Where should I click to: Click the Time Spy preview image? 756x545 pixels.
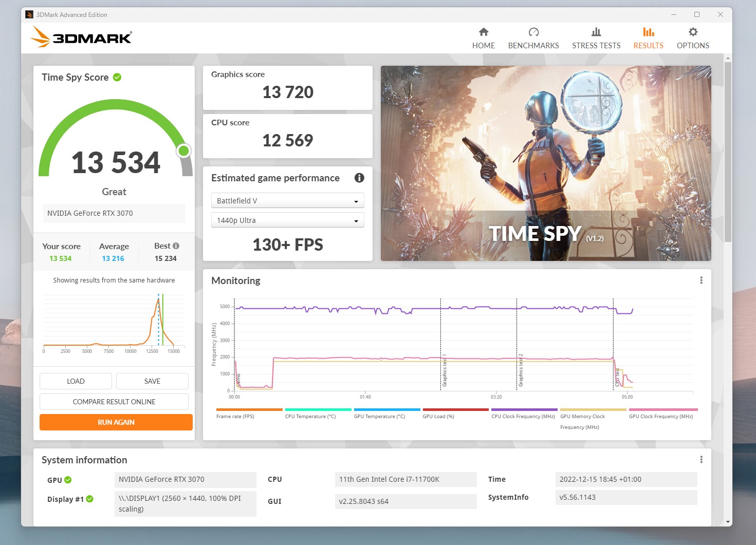click(x=545, y=163)
